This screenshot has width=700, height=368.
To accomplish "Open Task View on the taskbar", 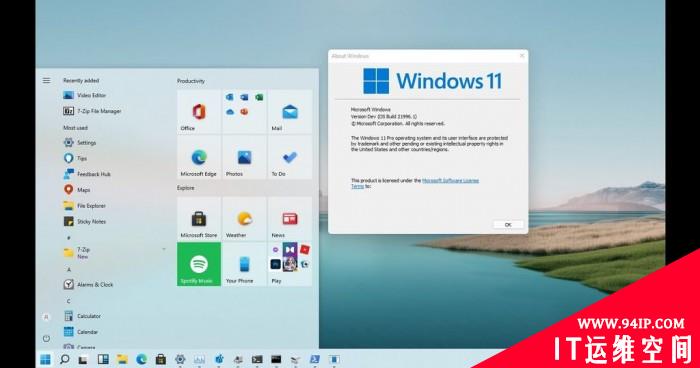I will [83, 360].
